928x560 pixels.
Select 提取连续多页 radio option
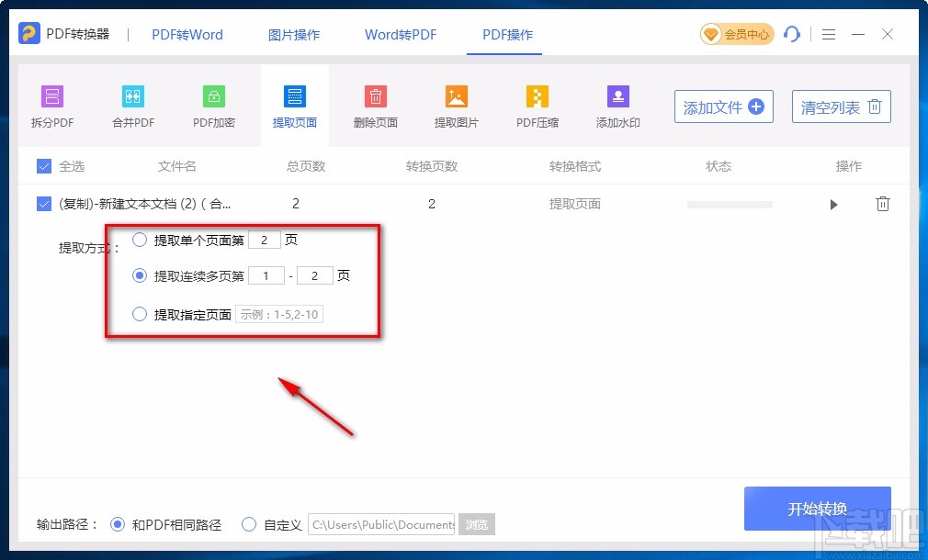point(140,275)
